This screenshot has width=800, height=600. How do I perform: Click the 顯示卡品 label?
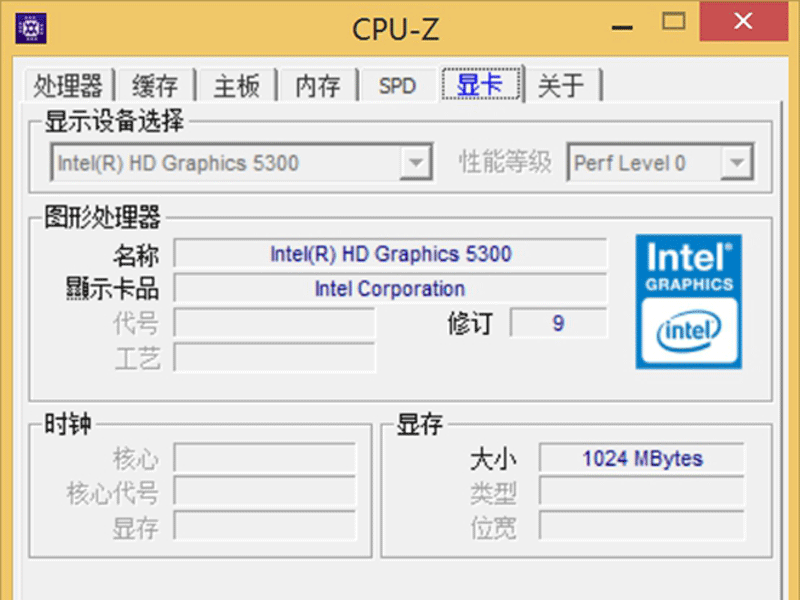(112, 289)
